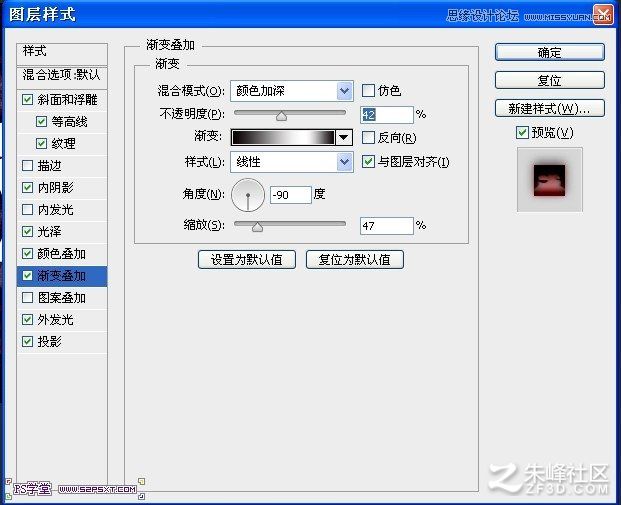Click the angle field showing -90
621x505 pixels.
290,195
